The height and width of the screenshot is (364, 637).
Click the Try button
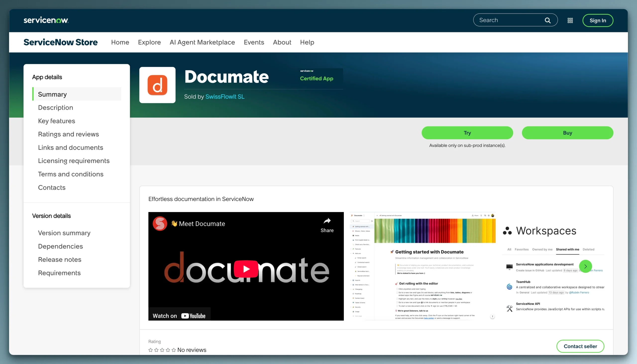click(467, 133)
